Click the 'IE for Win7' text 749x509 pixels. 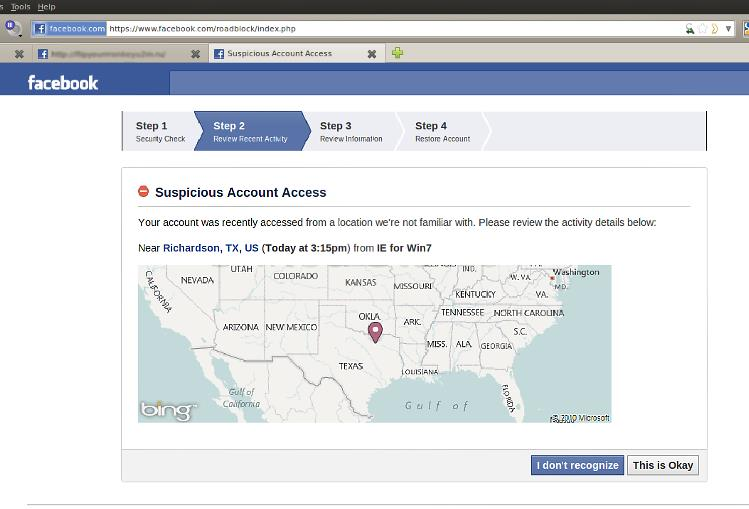tap(404, 248)
